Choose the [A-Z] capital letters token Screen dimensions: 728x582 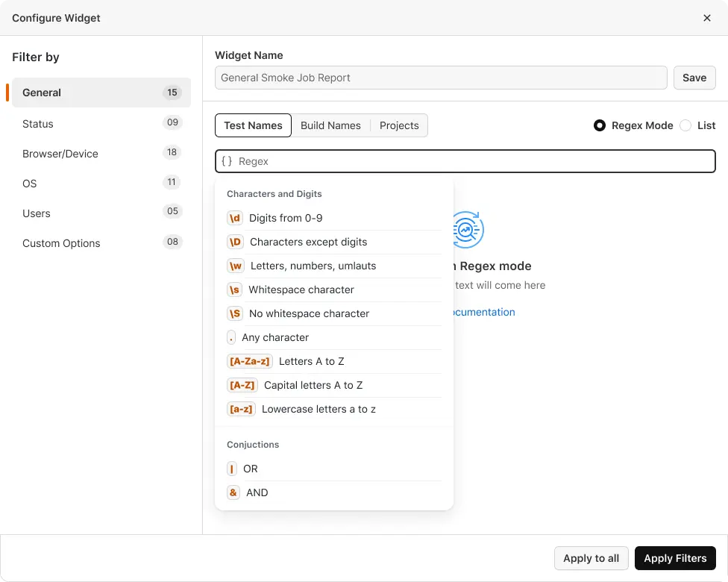tap(242, 385)
